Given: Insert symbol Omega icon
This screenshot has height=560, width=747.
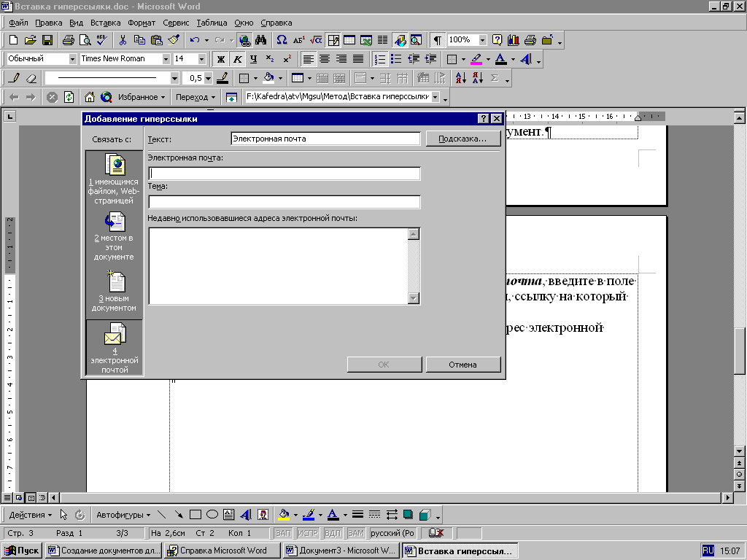Looking at the screenshot, I should (282, 40).
